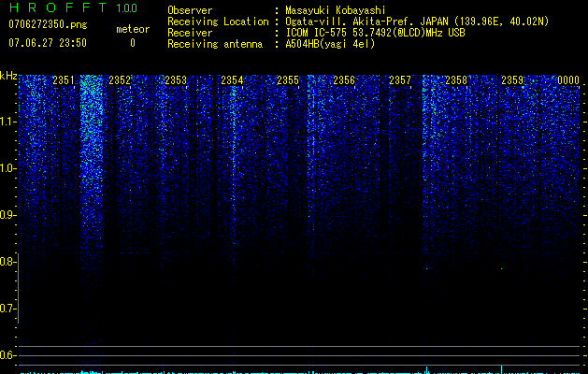Image resolution: width=588 pixels, height=374 pixels.
Task: Click the 0000 time marker
Action: click(x=568, y=80)
